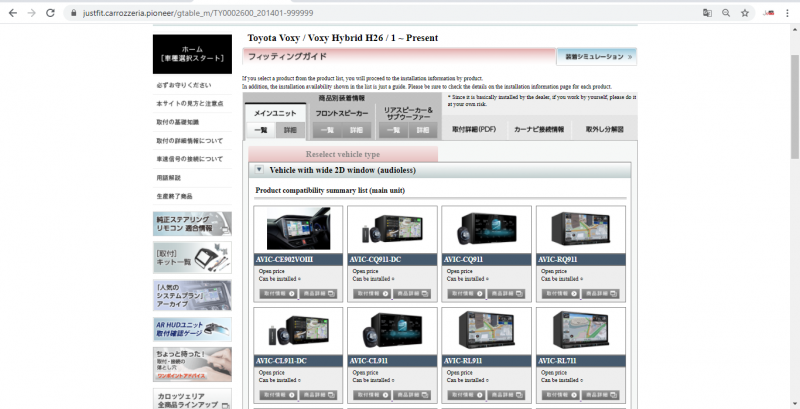
Task: Open 商品詳細 for AVIC-CQ911-DC
Action: tap(412, 294)
